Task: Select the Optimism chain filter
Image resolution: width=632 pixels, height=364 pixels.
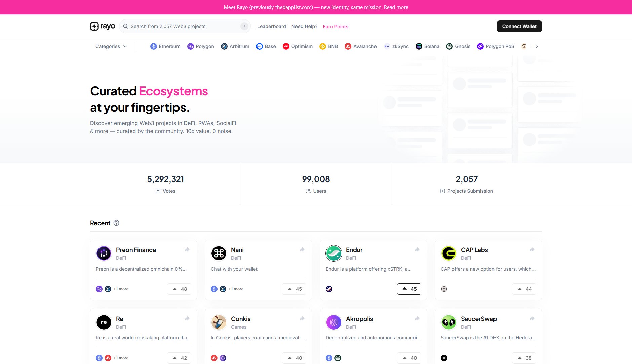Action: 298,46
